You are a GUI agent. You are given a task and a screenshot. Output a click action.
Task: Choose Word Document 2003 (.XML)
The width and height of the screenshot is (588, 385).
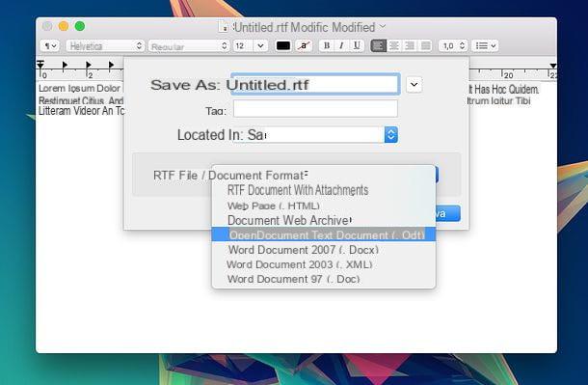pos(324,264)
